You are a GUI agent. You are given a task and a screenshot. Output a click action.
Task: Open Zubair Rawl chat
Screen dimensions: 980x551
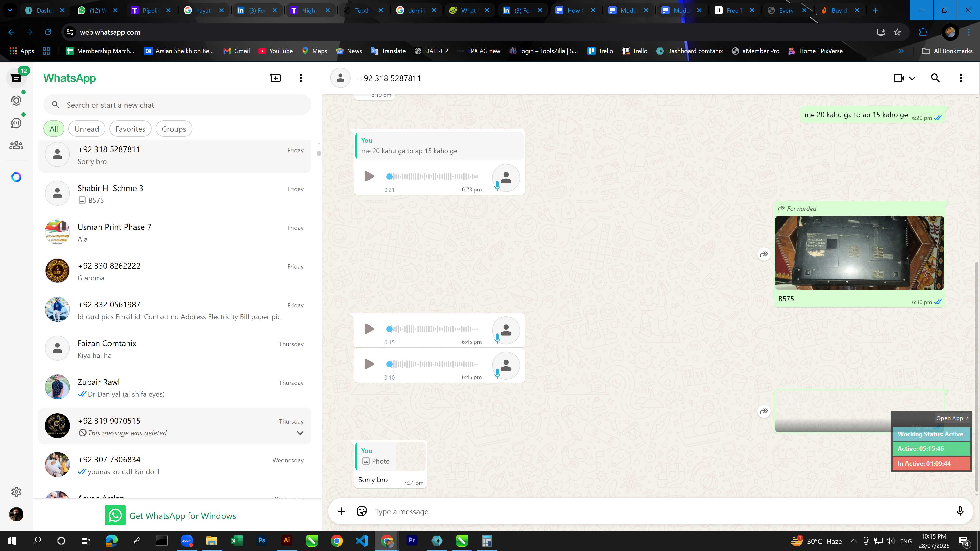[x=175, y=387]
